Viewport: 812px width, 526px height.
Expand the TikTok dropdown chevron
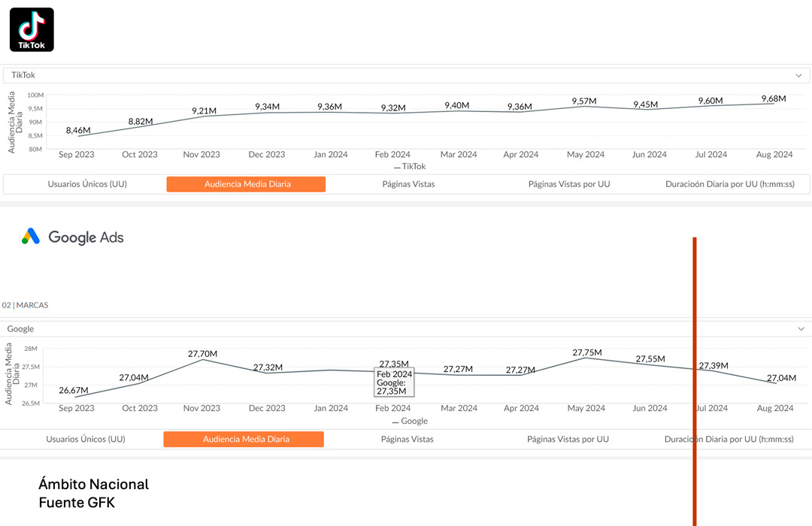pyautogui.click(x=799, y=75)
